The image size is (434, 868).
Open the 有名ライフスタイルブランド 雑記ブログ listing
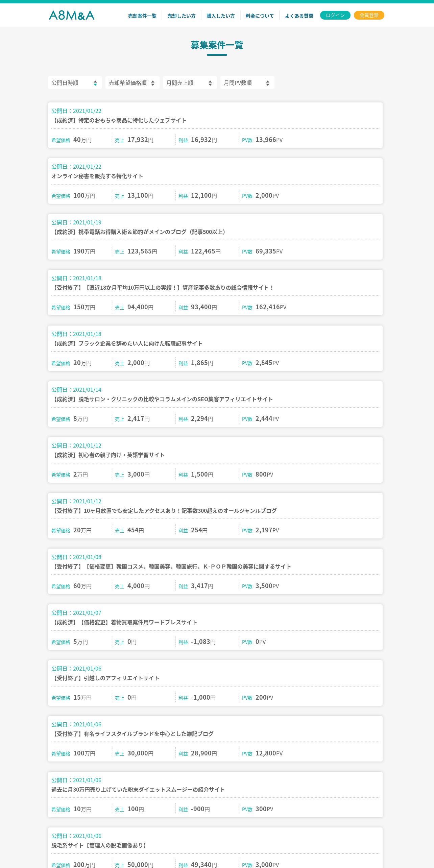[215, 739]
